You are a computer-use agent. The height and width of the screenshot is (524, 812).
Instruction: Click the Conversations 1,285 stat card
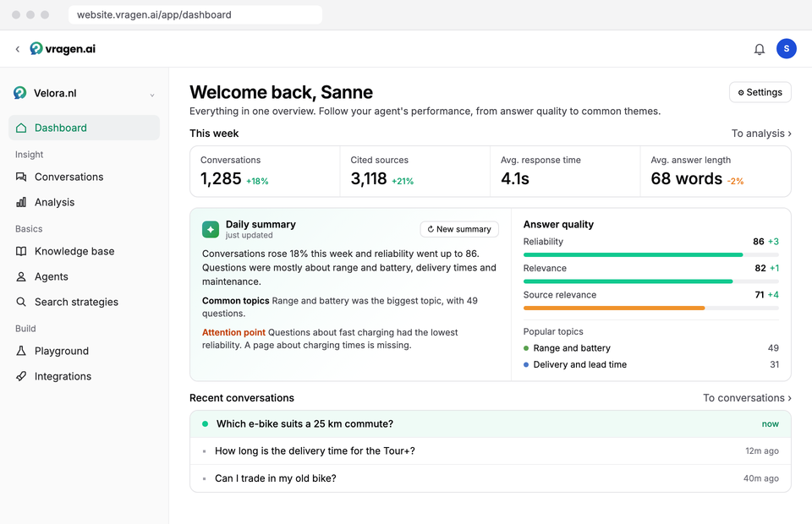pos(265,172)
